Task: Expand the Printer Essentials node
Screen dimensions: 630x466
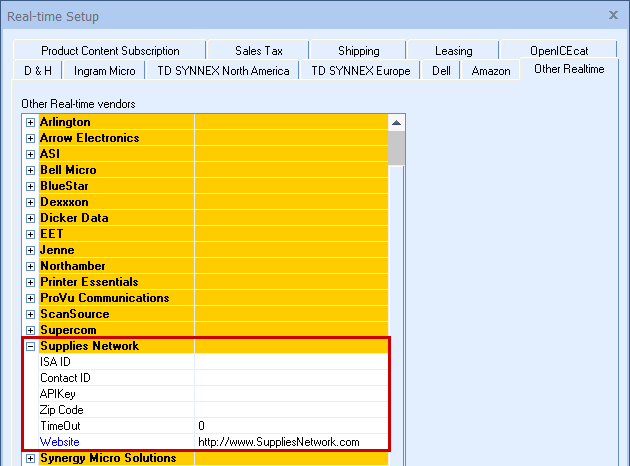Action: coord(30,282)
